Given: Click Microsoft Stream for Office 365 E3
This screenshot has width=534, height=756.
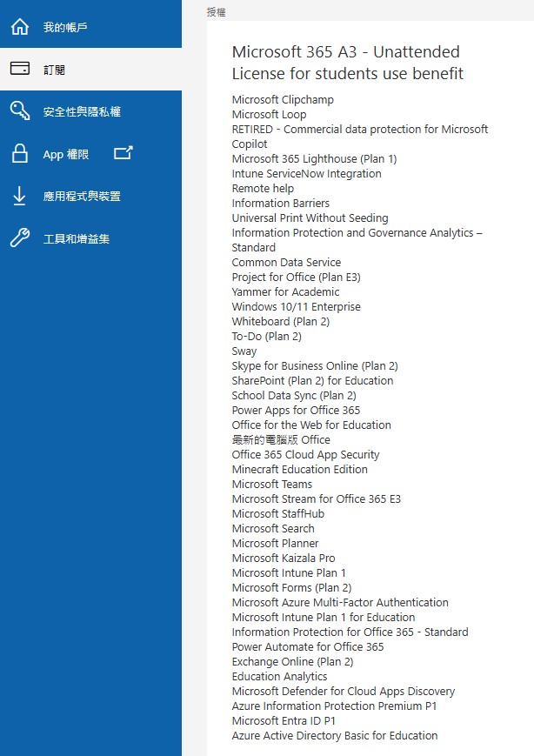Looking at the screenshot, I should 317,499.
